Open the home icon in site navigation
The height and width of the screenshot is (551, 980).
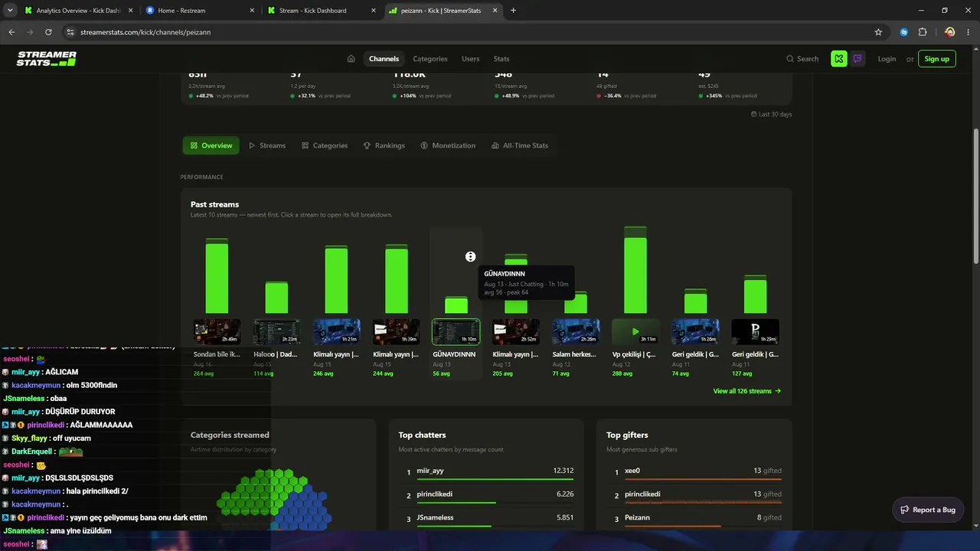[351, 59]
